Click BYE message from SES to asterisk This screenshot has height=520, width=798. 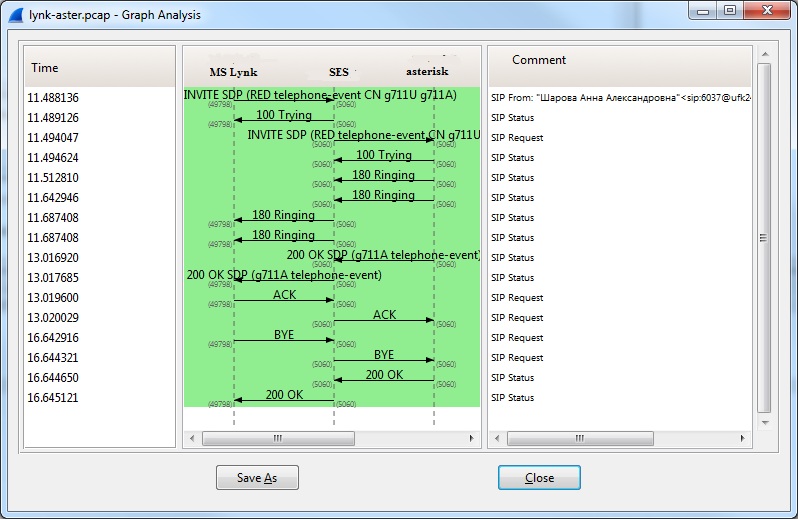pyautogui.click(x=384, y=355)
